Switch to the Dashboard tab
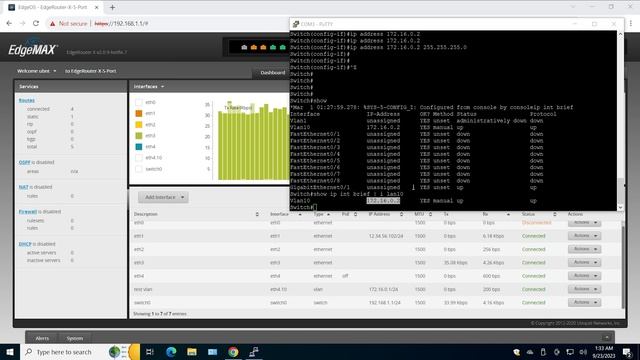Viewport: 640px width, 360px height. (x=272, y=73)
